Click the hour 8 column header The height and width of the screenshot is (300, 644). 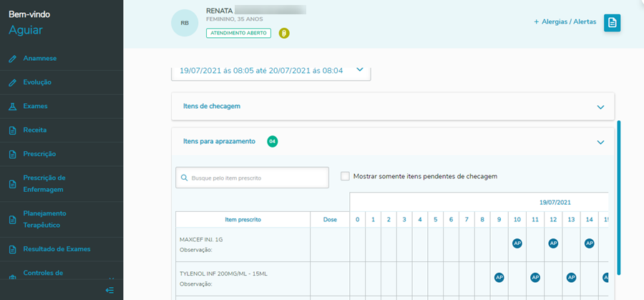coord(482,220)
